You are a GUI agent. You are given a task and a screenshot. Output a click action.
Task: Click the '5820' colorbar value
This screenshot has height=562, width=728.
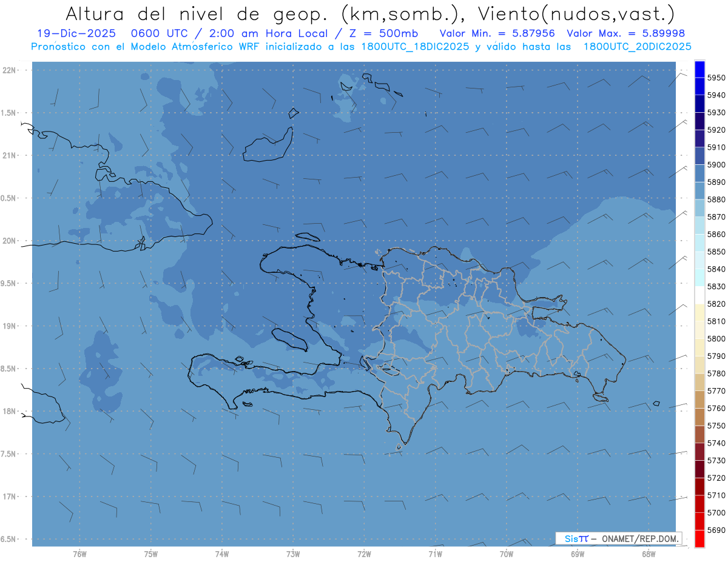(716, 304)
